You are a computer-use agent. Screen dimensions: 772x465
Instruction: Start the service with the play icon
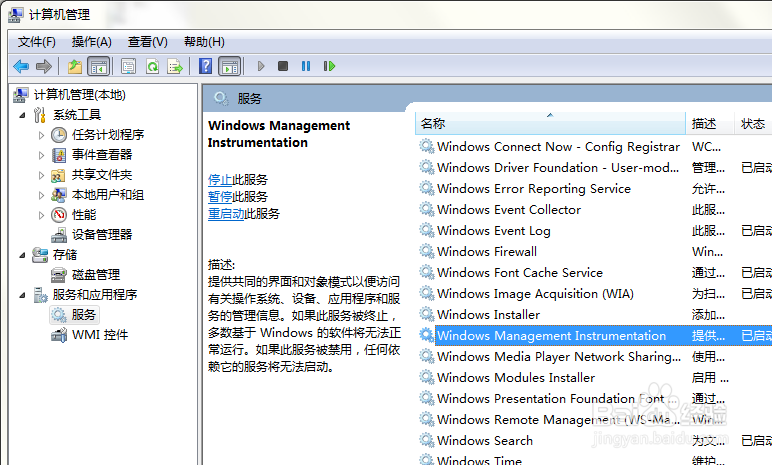261,66
